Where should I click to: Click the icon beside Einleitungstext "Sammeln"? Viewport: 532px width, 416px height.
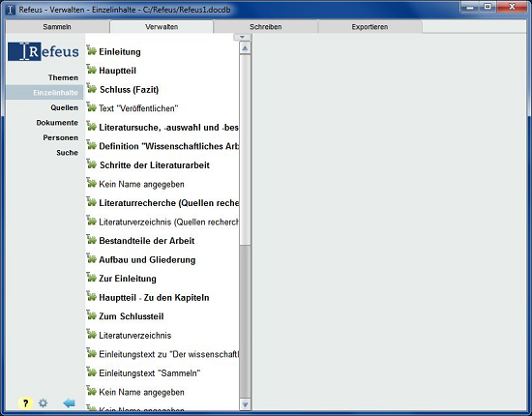91,371
